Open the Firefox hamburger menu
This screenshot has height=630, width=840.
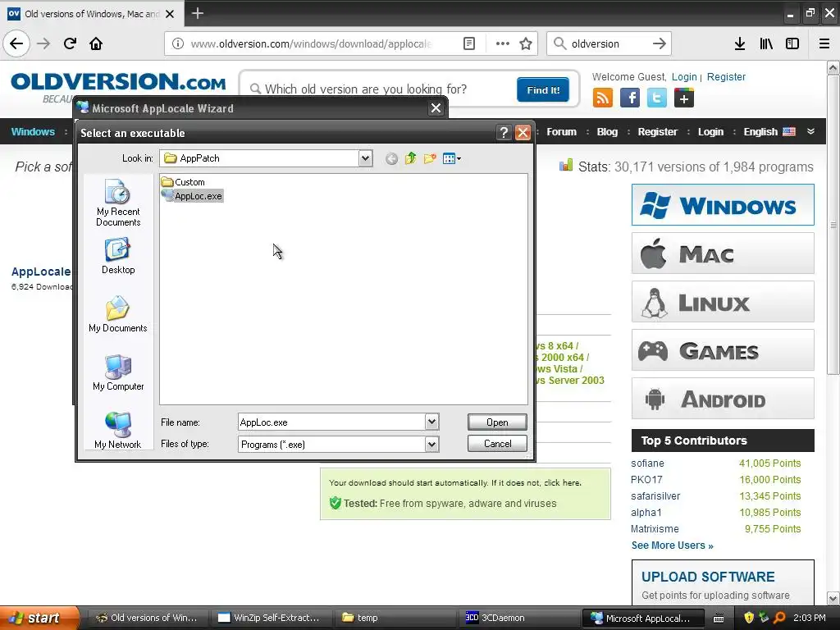pyautogui.click(x=824, y=43)
